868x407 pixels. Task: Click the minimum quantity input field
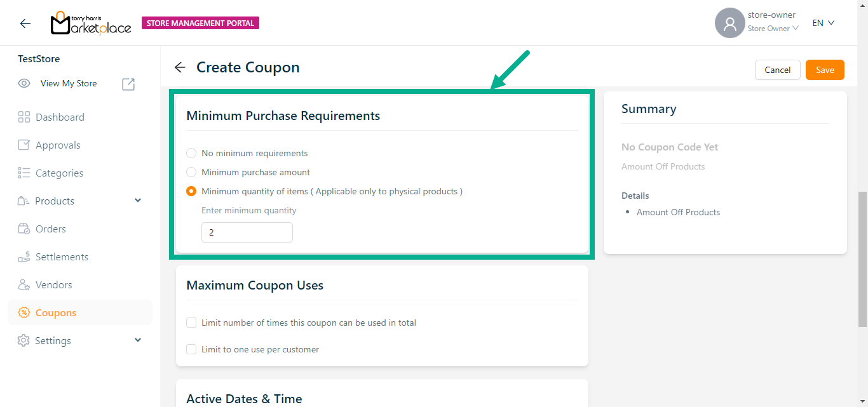point(247,232)
